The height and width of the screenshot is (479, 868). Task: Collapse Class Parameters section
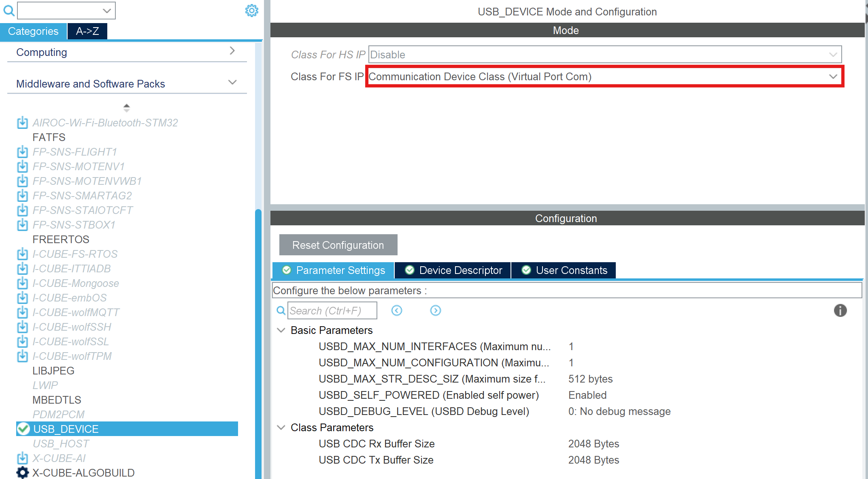click(281, 428)
